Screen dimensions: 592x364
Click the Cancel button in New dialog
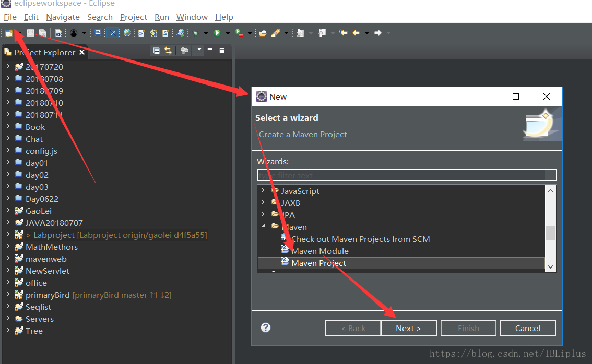point(528,328)
